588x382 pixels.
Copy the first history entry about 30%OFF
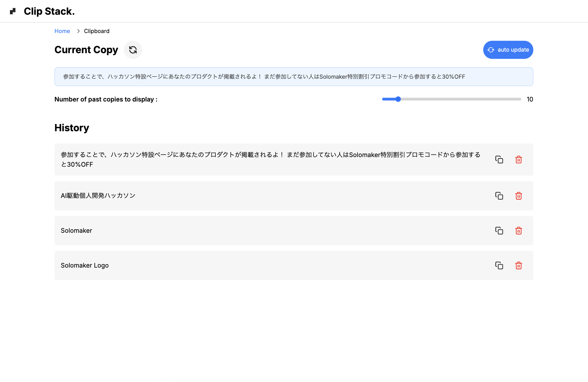(x=499, y=159)
